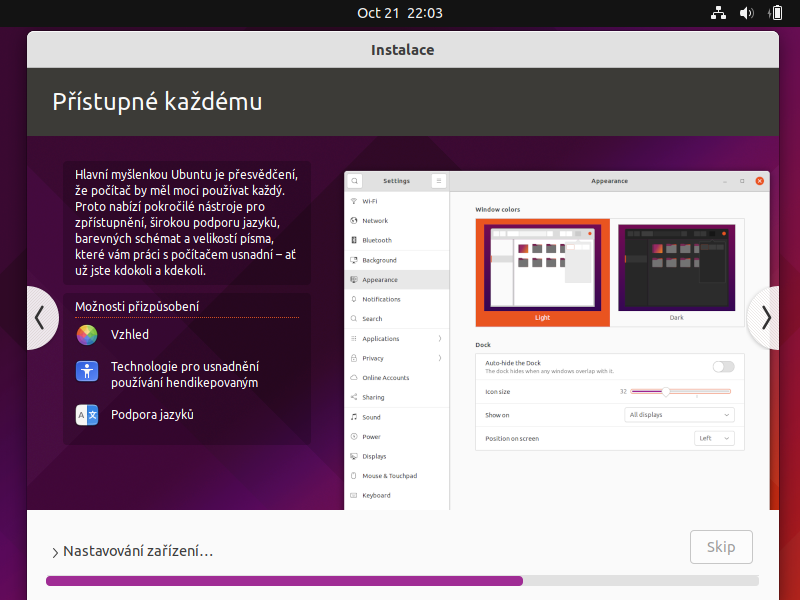
Task: Open the 'Position on screen' dropdown
Action: [x=714, y=437]
